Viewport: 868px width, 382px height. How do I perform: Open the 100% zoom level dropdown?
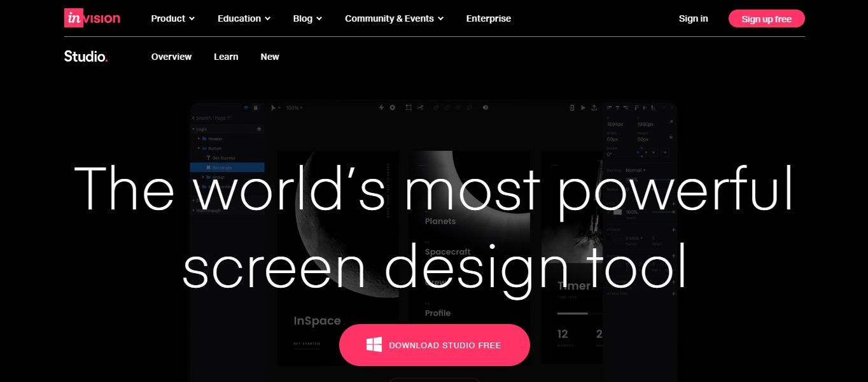[x=291, y=108]
